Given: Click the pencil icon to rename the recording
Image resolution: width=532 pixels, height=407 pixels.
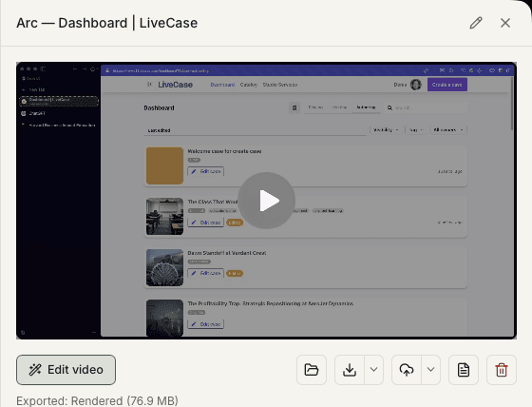Looking at the screenshot, I should [x=476, y=23].
